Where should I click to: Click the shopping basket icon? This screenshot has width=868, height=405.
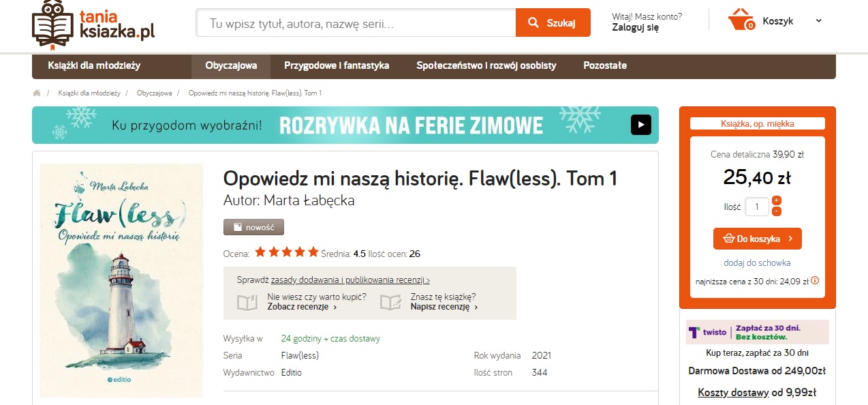tap(741, 20)
